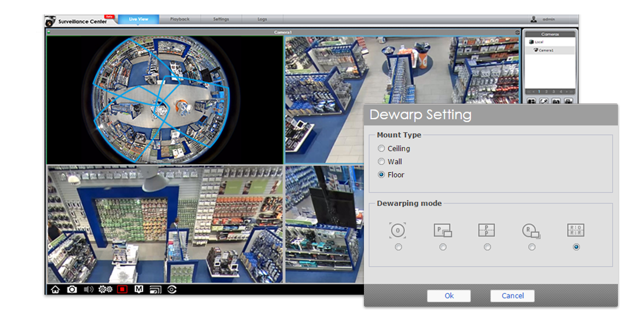Go to camera list page 1
This screenshot has width=644, height=324.
(539, 91)
